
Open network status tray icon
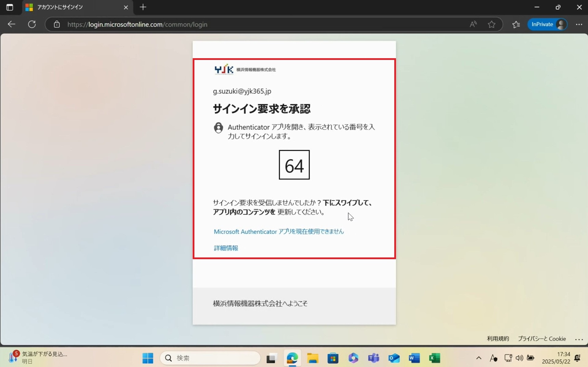click(508, 358)
